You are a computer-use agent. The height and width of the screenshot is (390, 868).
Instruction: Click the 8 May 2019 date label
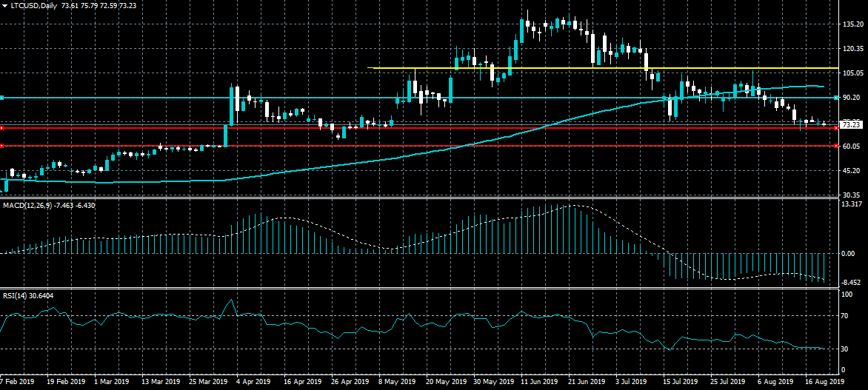click(398, 382)
